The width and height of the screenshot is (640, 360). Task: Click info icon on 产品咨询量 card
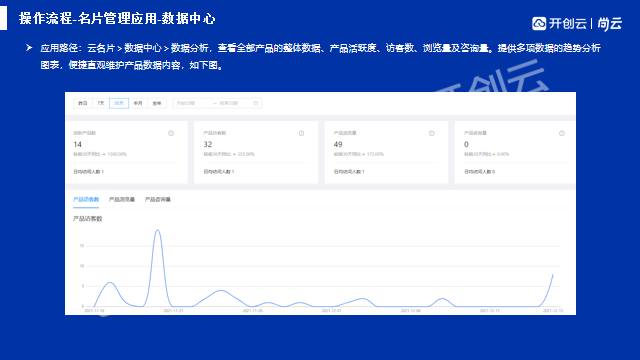562,133
